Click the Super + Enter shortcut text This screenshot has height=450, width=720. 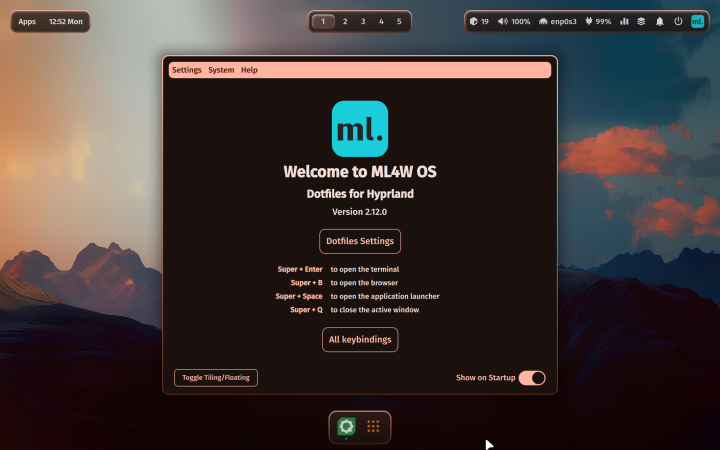pyautogui.click(x=300, y=269)
